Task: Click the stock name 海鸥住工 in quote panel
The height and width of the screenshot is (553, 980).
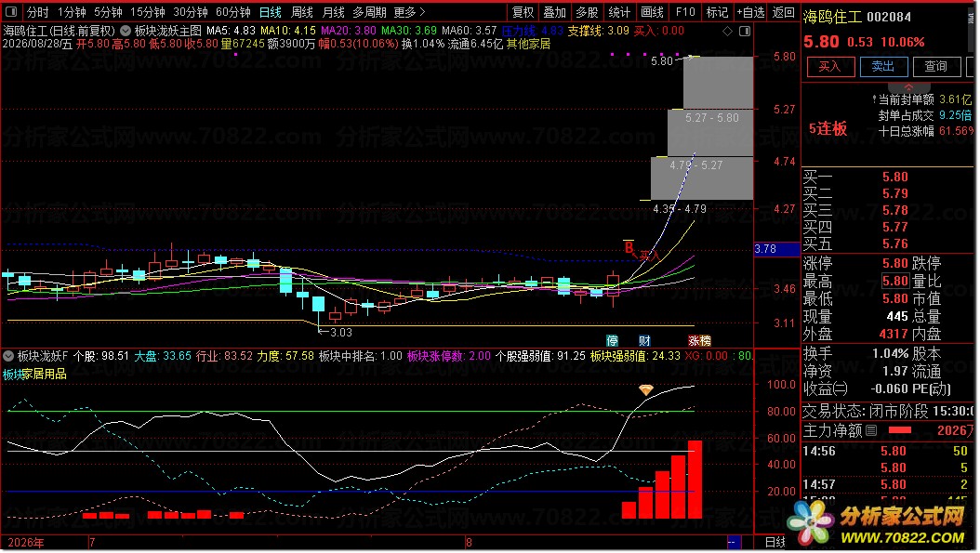Action: tap(832, 17)
